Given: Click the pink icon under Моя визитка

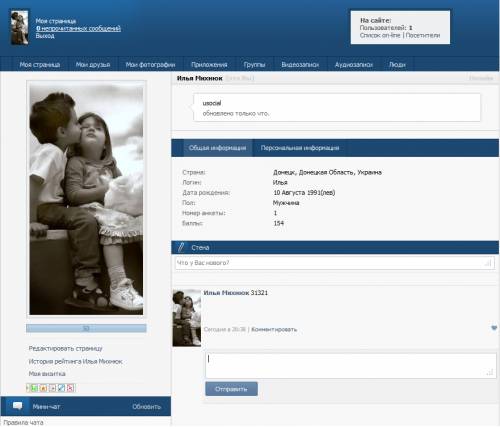Looking at the screenshot, I should pos(70,388).
